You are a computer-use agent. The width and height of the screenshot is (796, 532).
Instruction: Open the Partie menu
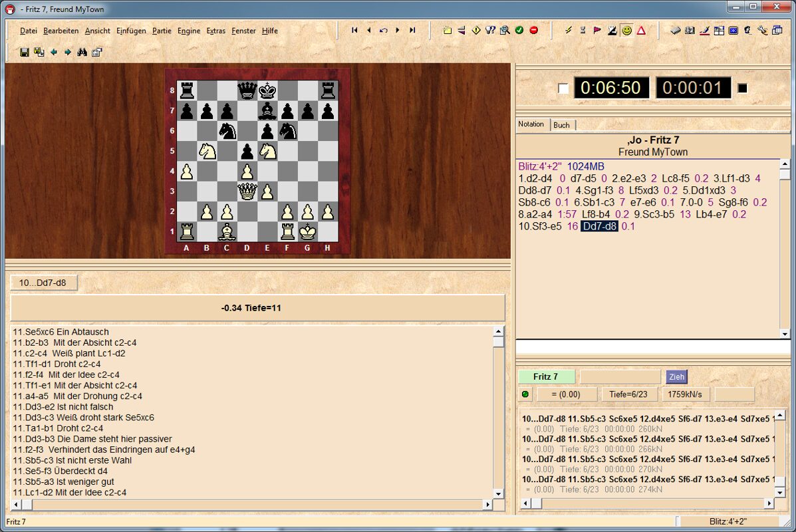pyautogui.click(x=162, y=31)
